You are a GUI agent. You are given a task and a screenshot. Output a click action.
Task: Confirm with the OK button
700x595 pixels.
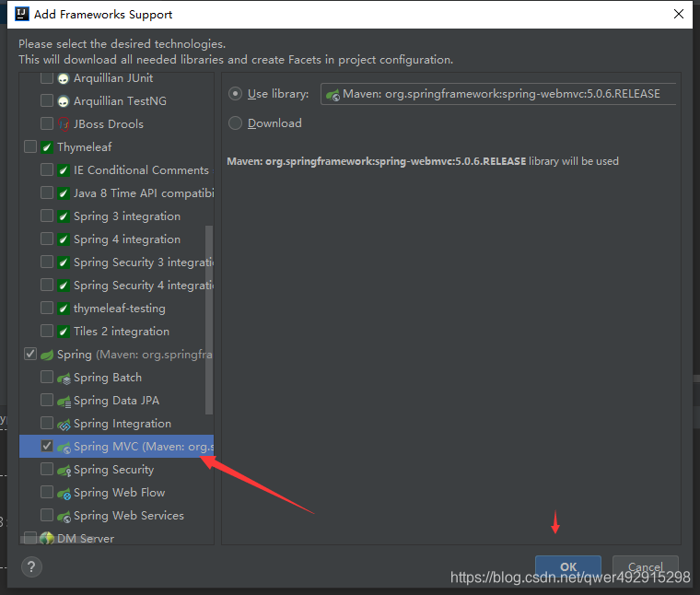(568, 566)
